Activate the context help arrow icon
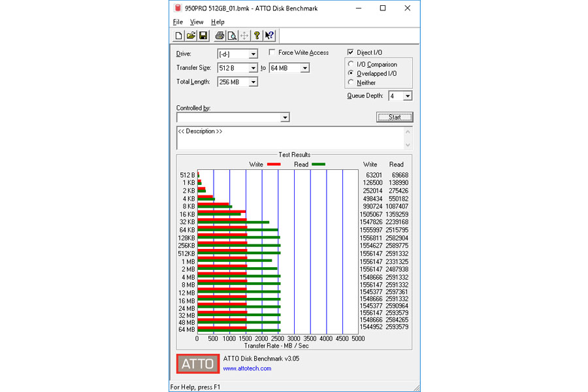 [270, 36]
